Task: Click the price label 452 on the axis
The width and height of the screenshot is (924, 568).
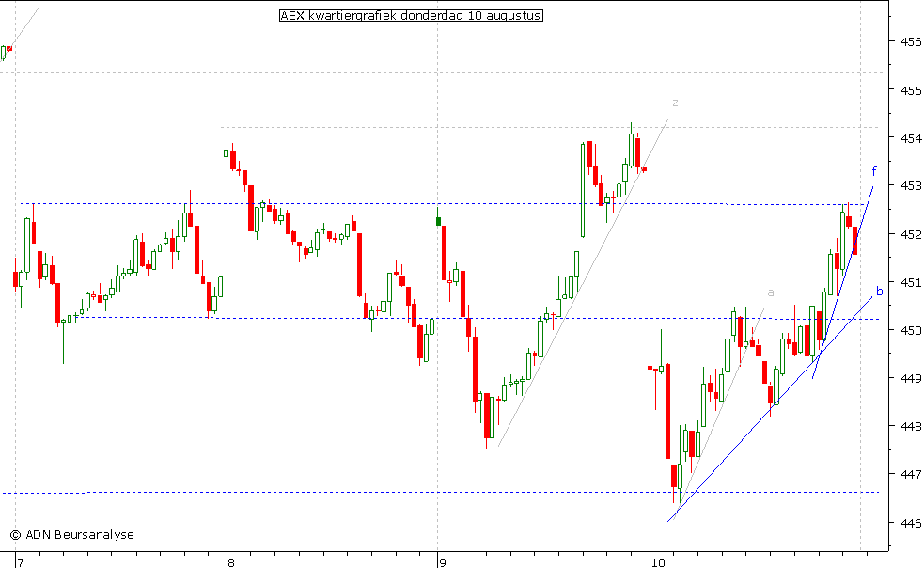Action: click(911, 235)
